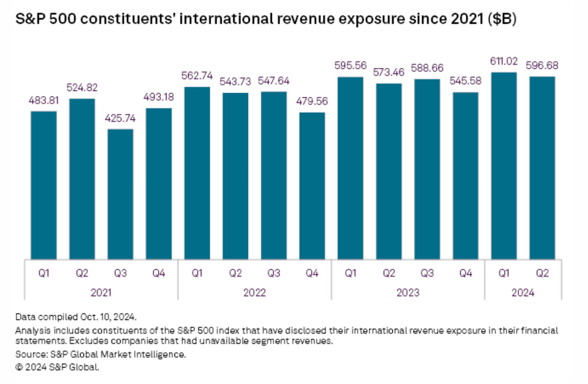588x384 pixels.
Task: Click the chart title text
Action: point(266,20)
